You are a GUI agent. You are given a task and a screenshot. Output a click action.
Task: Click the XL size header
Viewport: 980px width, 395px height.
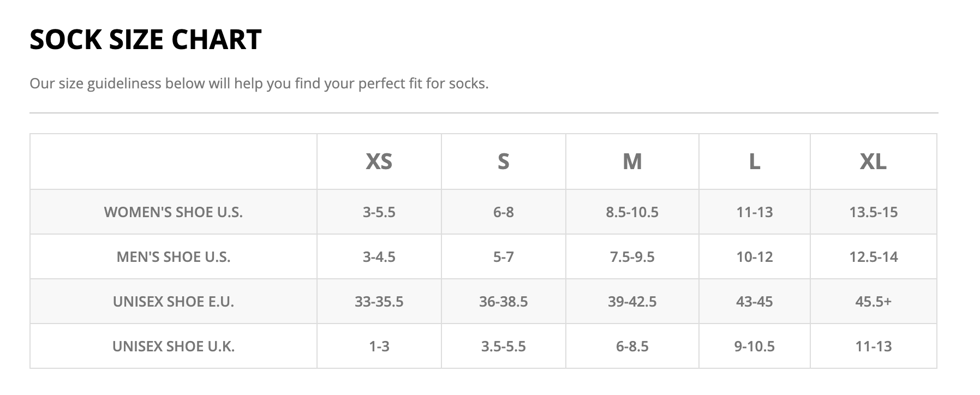click(x=873, y=161)
